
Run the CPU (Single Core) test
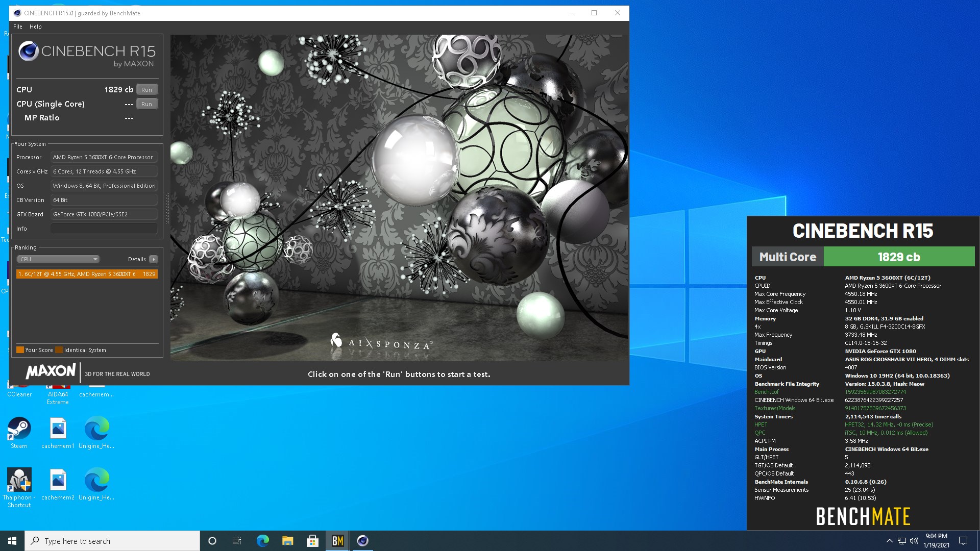point(146,104)
